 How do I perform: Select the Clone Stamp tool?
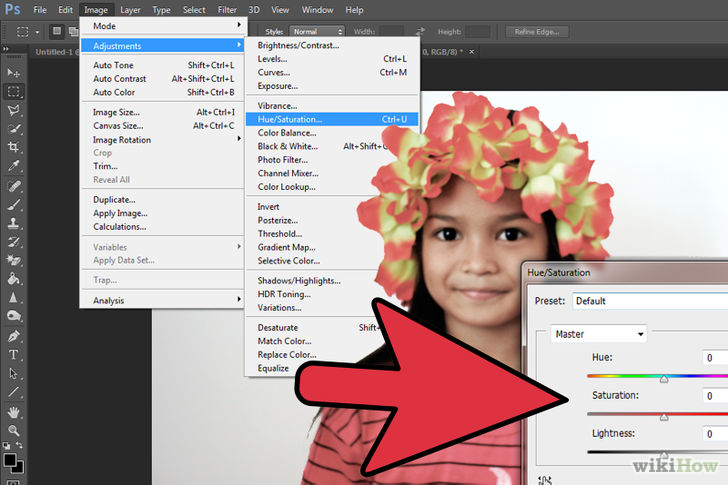pyautogui.click(x=13, y=223)
